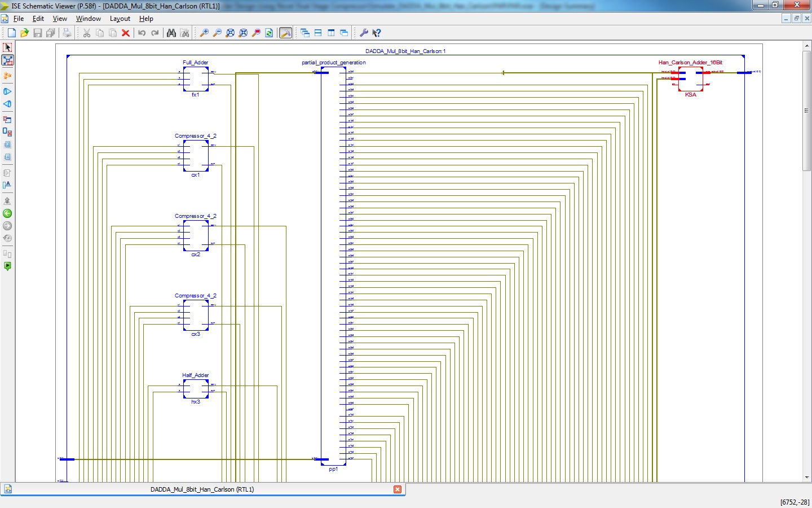Open the Edit menu
The width and height of the screenshot is (812, 508).
click(x=38, y=19)
